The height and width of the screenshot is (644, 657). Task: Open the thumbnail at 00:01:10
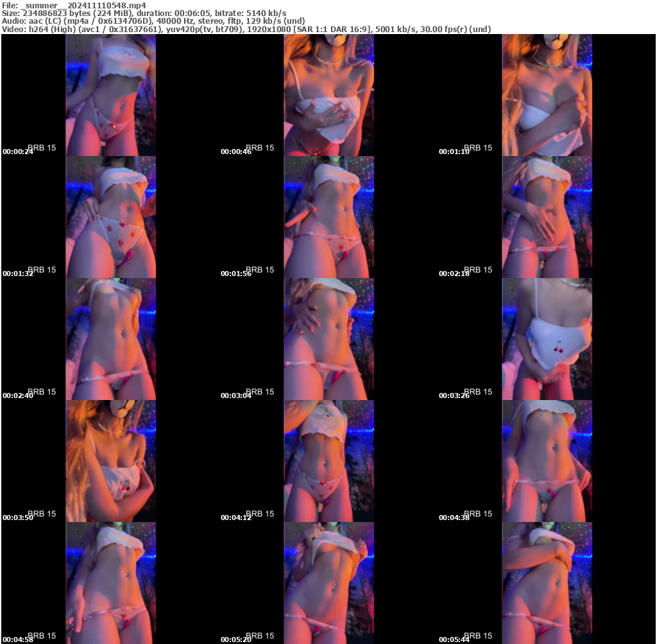tap(547, 94)
